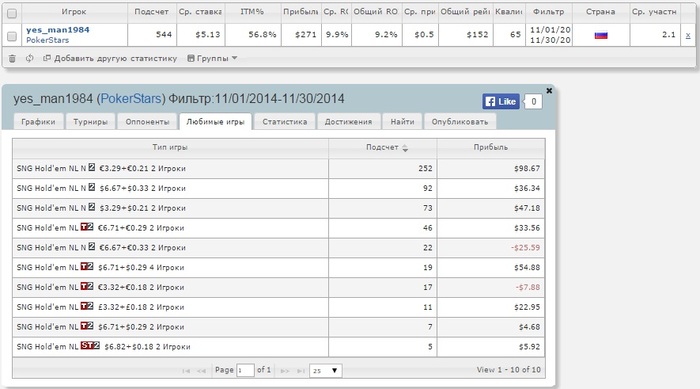Click the negative profit -$7.88
The height and width of the screenshot is (389, 700).
click(528, 287)
